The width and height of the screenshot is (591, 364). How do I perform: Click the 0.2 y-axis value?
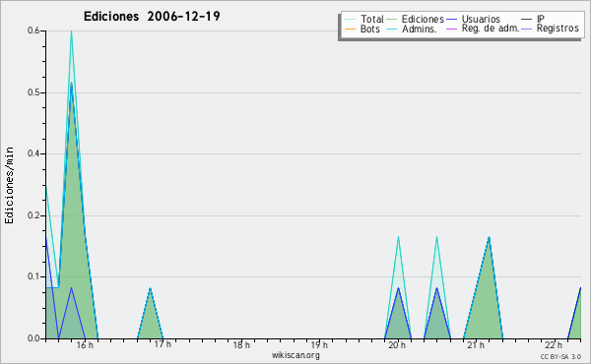pyautogui.click(x=33, y=215)
